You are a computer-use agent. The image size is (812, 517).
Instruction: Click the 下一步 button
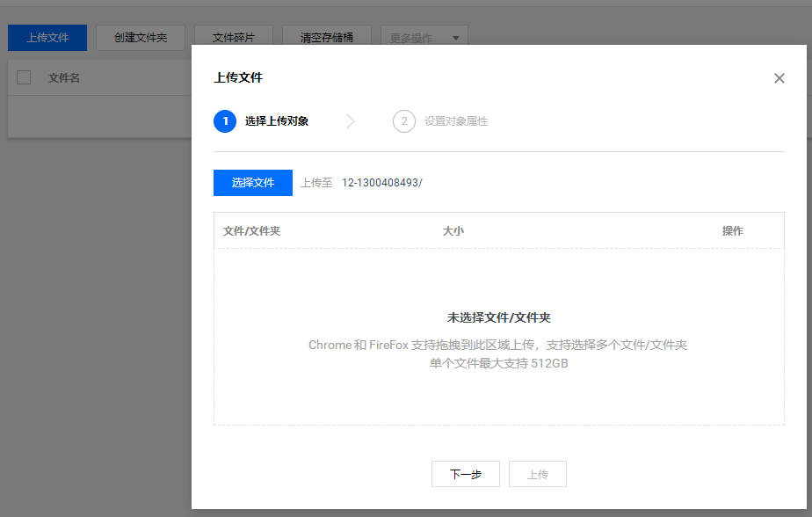click(x=465, y=474)
